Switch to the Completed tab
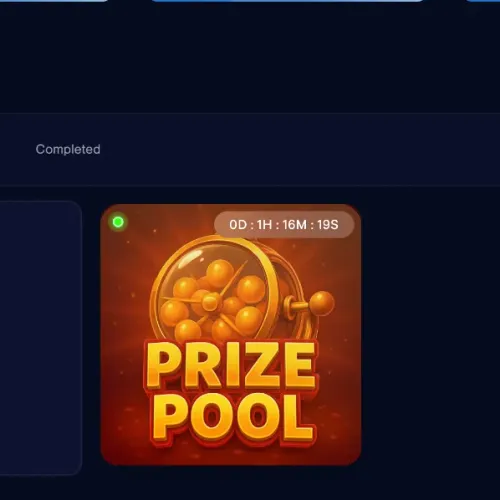This screenshot has width=500, height=500. click(x=68, y=149)
